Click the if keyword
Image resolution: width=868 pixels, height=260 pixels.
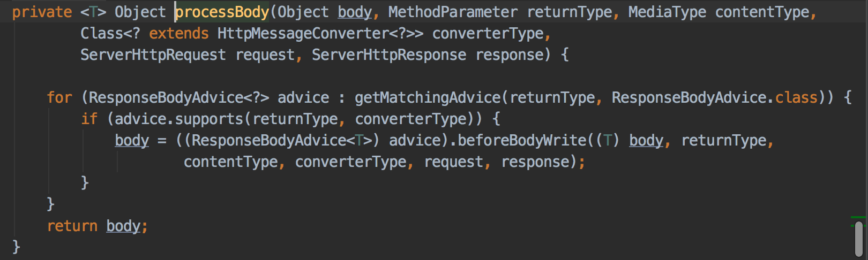(x=89, y=119)
